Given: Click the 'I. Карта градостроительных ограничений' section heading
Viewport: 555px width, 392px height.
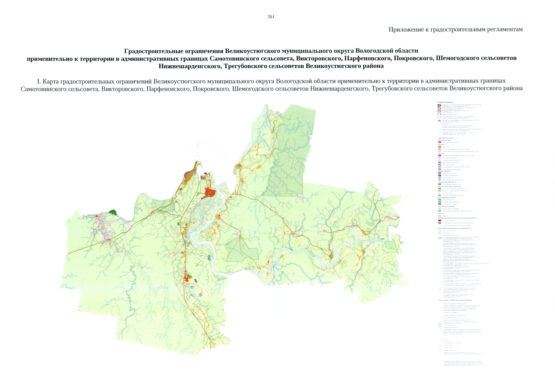Looking at the screenshot, I should (x=271, y=85).
